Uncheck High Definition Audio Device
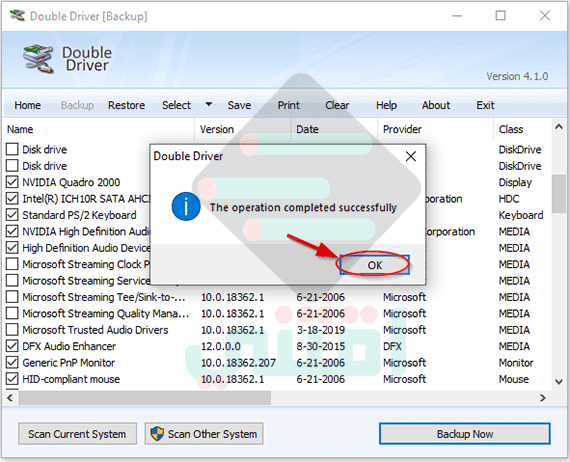This screenshot has width=570, height=462. pos(12,248)
